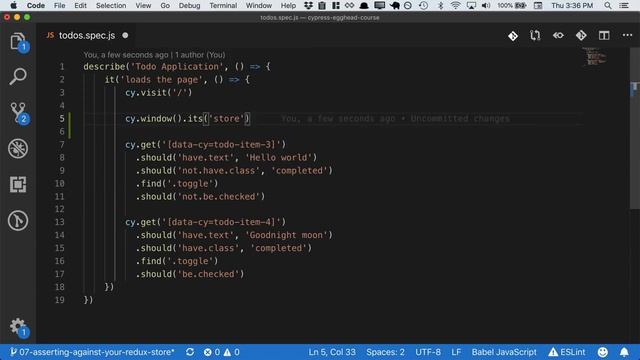The width and height of the screenshot is (640, 360).
Task: Click 'Hello world' text on line 8
Action: [278, 158]
